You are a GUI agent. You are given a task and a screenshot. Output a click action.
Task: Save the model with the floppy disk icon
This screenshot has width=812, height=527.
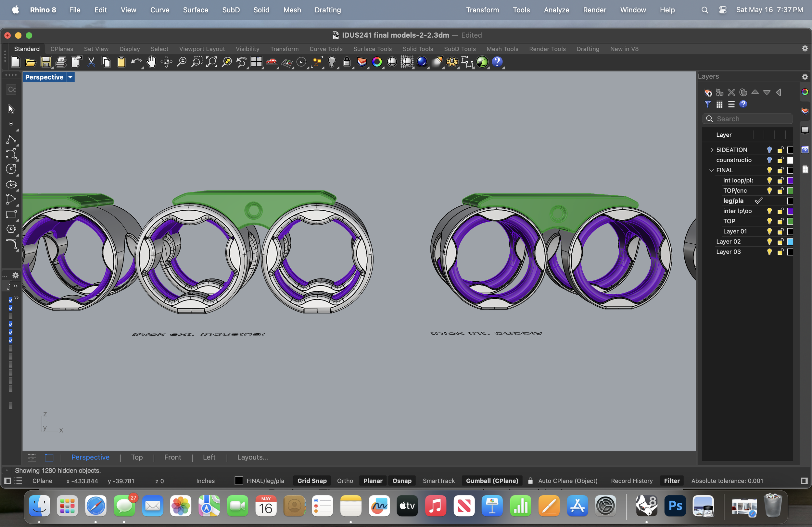click(x=46, y=62)
